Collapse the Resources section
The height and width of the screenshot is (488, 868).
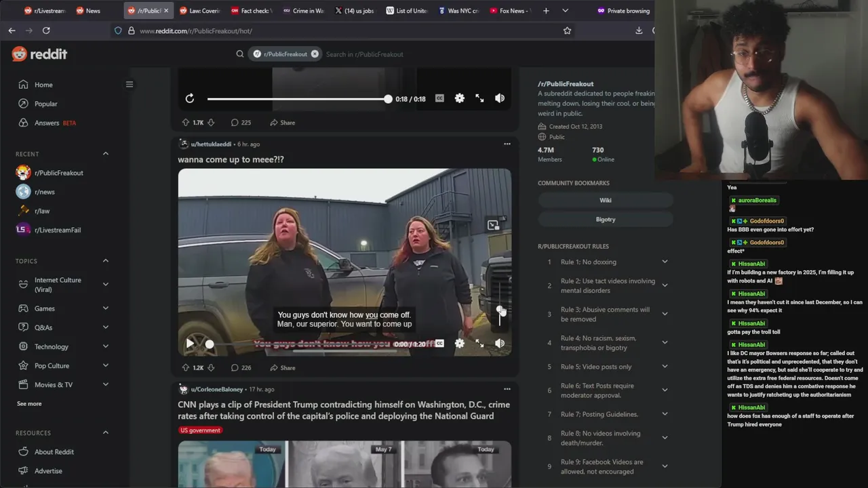(106, 432)
